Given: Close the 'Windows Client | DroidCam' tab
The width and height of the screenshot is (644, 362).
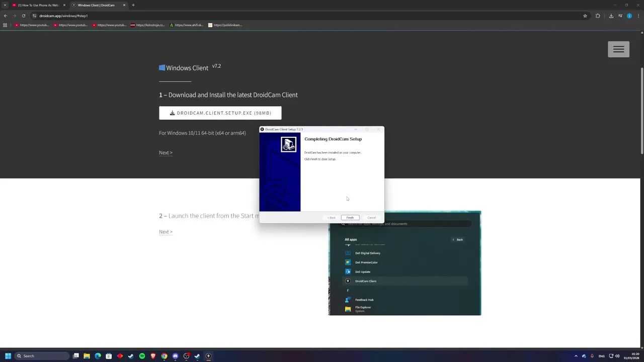Looking at the screenshot, I should (x=124, y=5).
